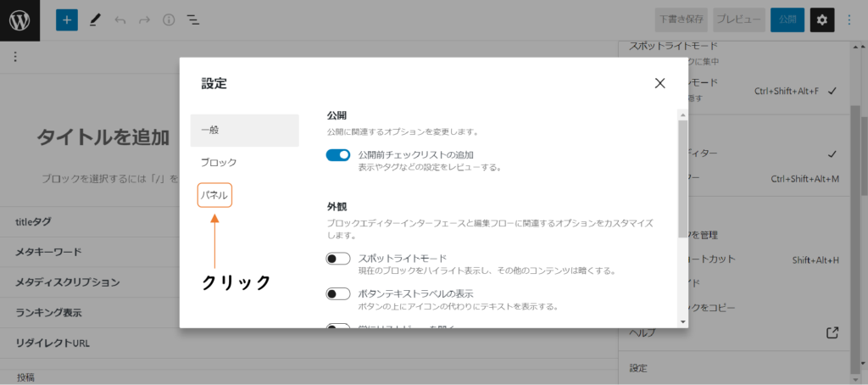Expand the メタキーワード panel
868x385 pixels.
[309, 252]
